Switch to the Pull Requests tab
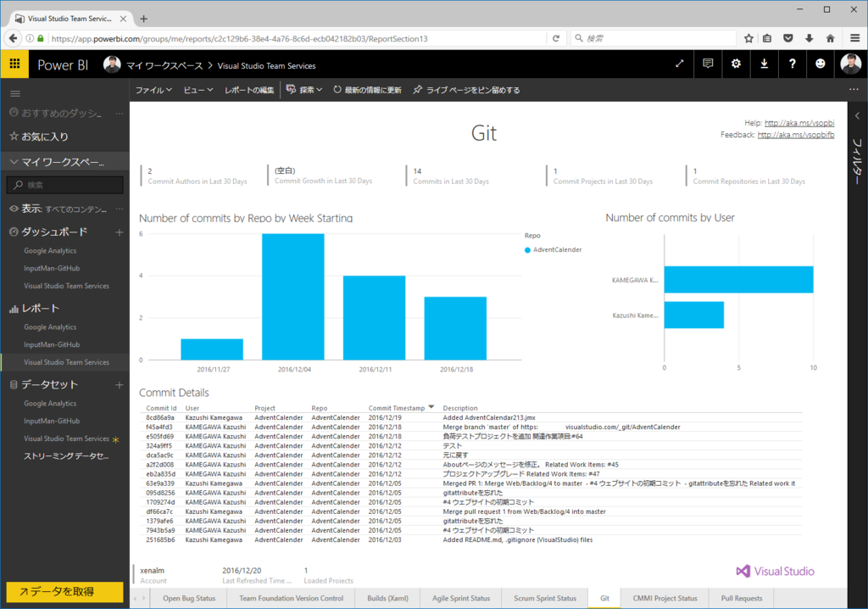 coord(741,599)
